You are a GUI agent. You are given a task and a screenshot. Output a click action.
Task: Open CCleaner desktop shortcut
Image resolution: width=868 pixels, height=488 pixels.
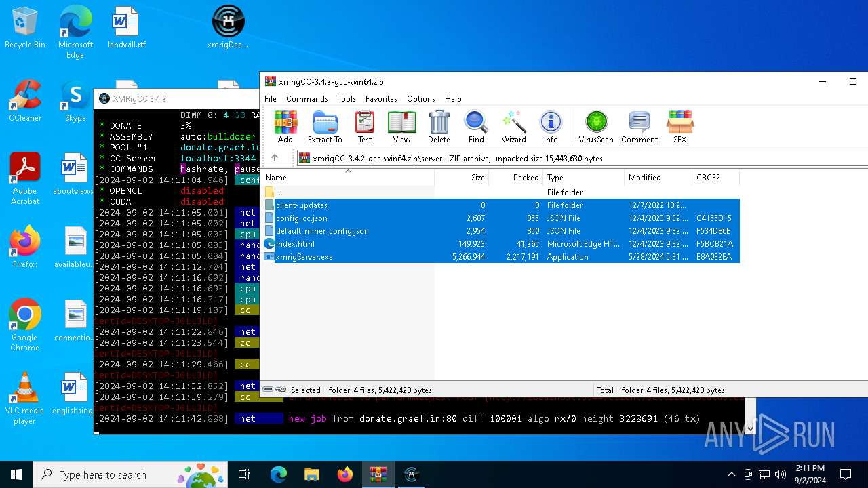(x=25, y=101)
